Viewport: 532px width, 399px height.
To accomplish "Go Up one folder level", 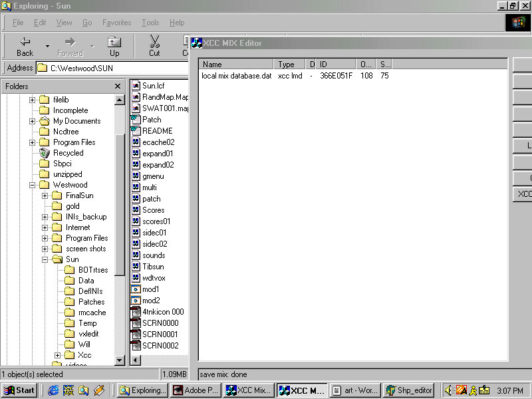I will pos(114,46).
